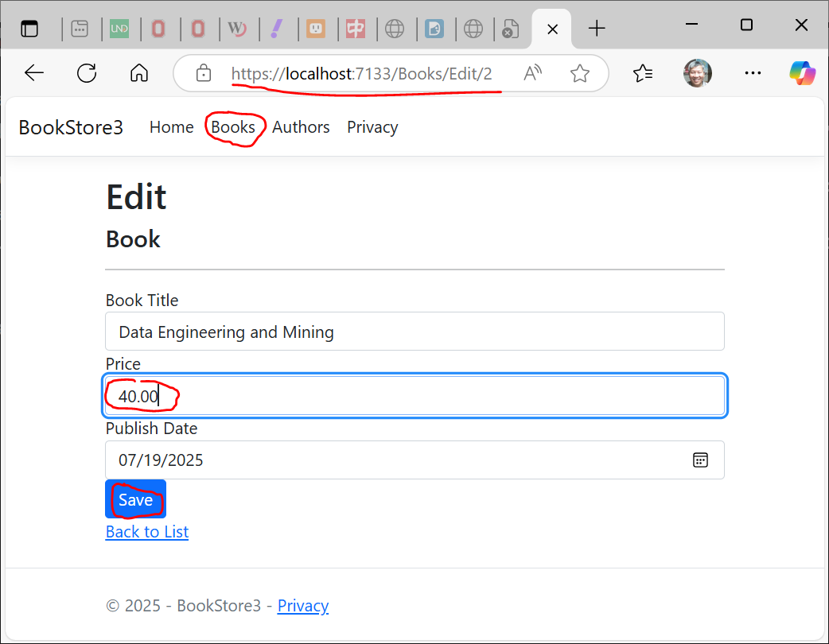Switch to the blue note favicon tab
This screenshot has width=829, height=644.
pyautogui.click(x=434, y=29)
